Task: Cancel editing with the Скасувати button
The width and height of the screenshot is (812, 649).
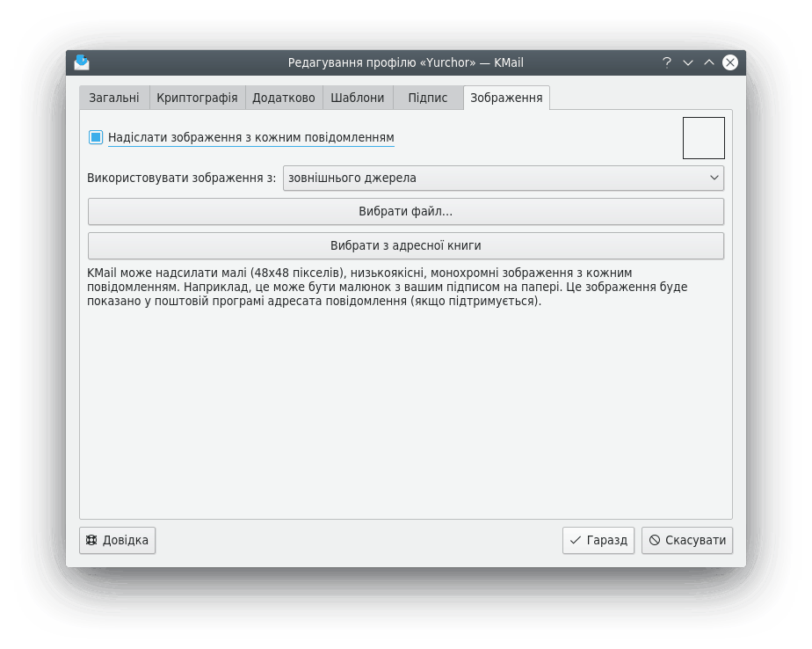Action: click(x=686, y=540)
